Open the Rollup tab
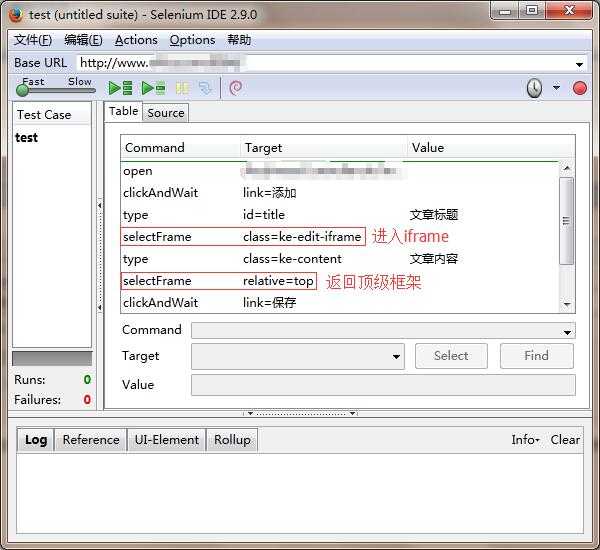 click(x=232, y=440)
